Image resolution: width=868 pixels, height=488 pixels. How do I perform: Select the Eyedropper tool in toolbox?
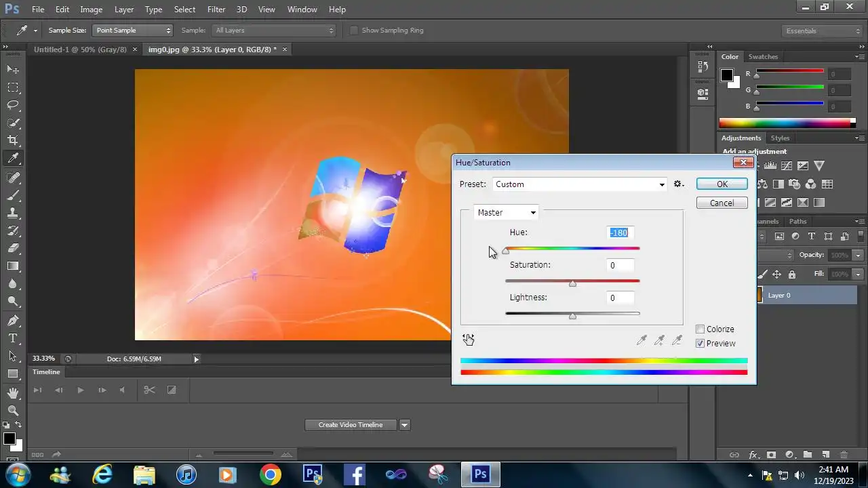point(13,158)
